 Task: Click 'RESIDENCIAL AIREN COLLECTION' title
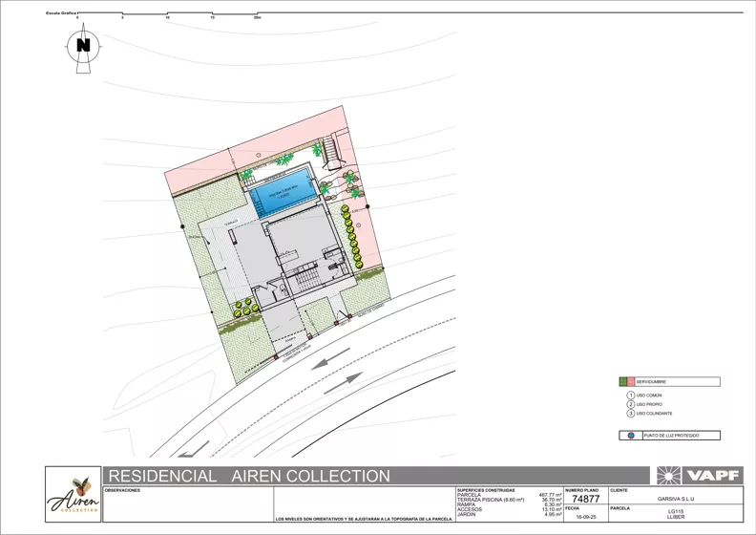249,476
